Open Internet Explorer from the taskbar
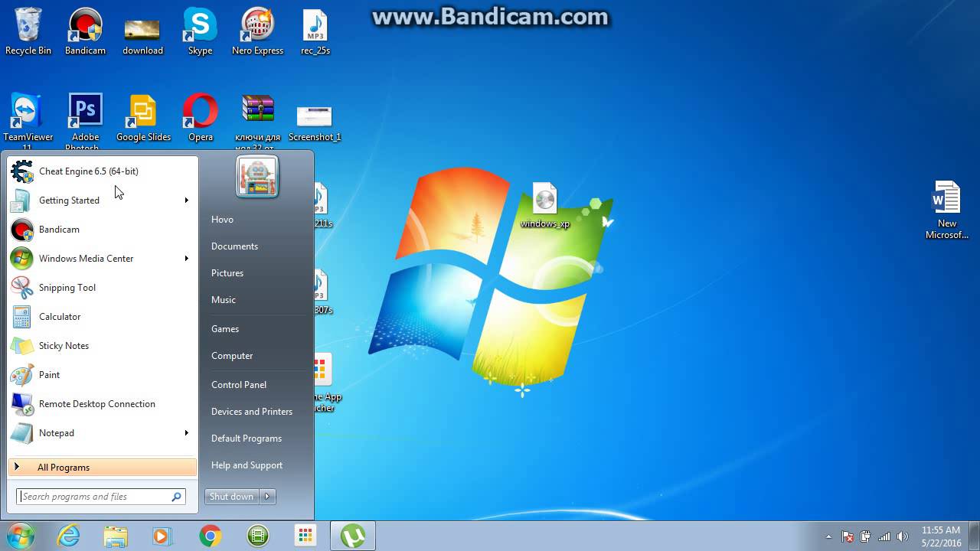The image size is (980, 551). 68,536
